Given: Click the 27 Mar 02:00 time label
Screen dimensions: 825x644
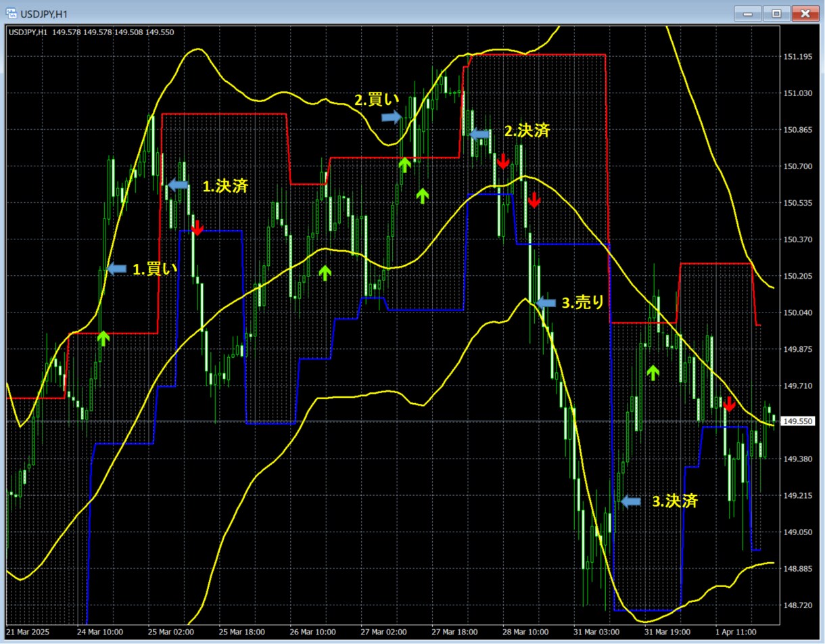Looking at the screenshot, I should [x=383, y=631].
